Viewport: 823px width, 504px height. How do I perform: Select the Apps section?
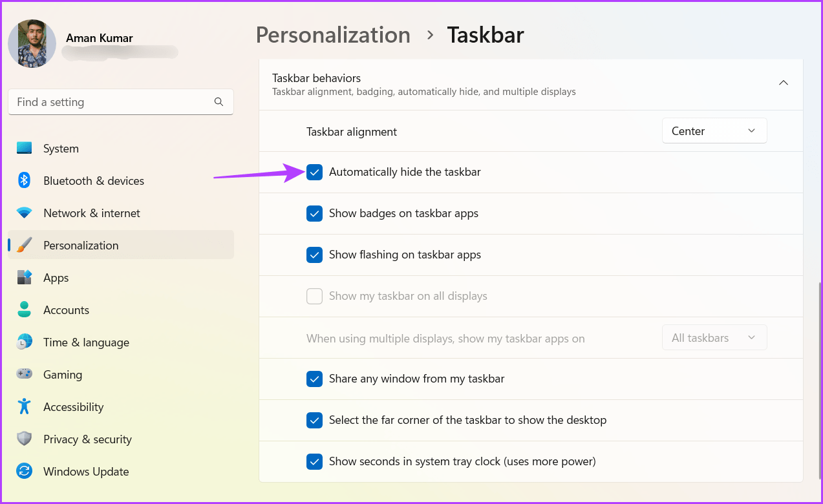(56, 277)
